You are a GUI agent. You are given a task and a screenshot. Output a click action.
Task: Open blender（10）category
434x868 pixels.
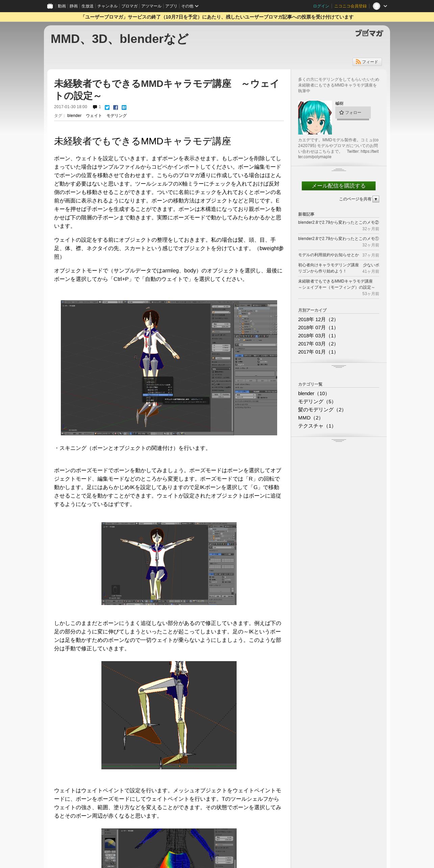pyautogui.click(x=314, y=393)
